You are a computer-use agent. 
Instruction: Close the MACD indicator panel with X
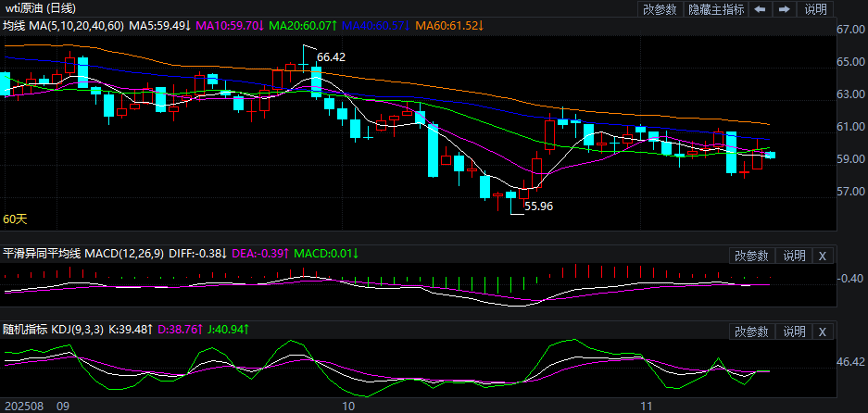coord(822,255)
